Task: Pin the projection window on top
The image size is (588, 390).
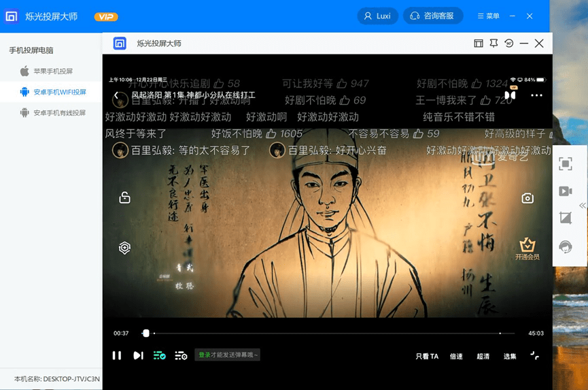Action: (x=494, y=44)
